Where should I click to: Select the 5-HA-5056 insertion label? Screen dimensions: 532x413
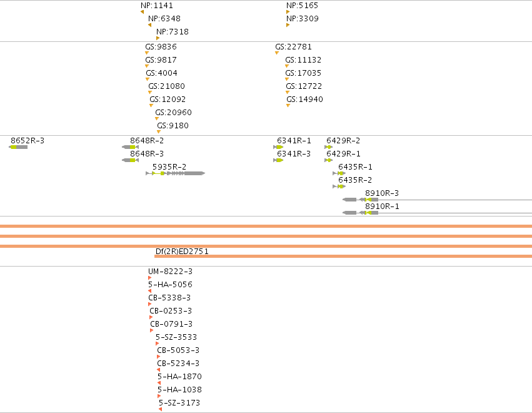coord(170,285)
